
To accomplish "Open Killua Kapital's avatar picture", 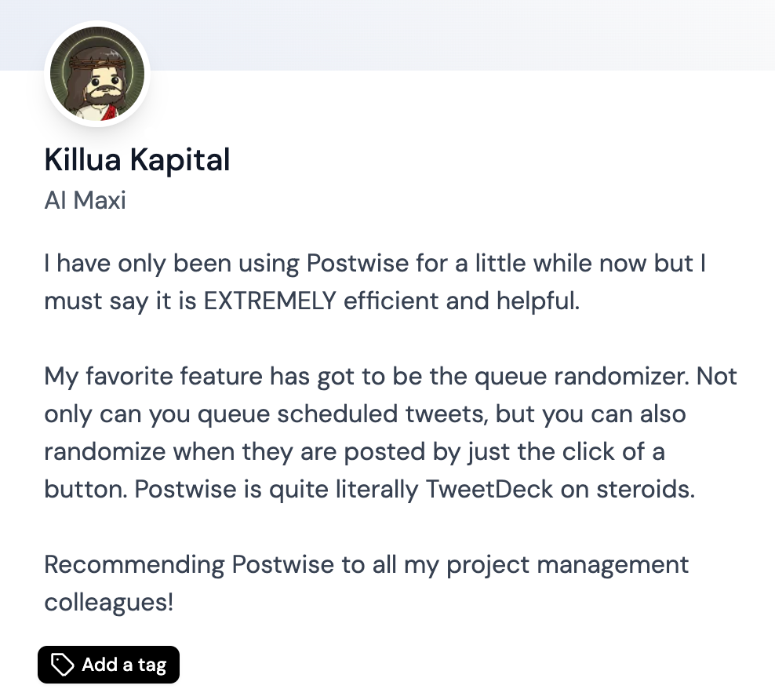I will click(x=97, y=75).
